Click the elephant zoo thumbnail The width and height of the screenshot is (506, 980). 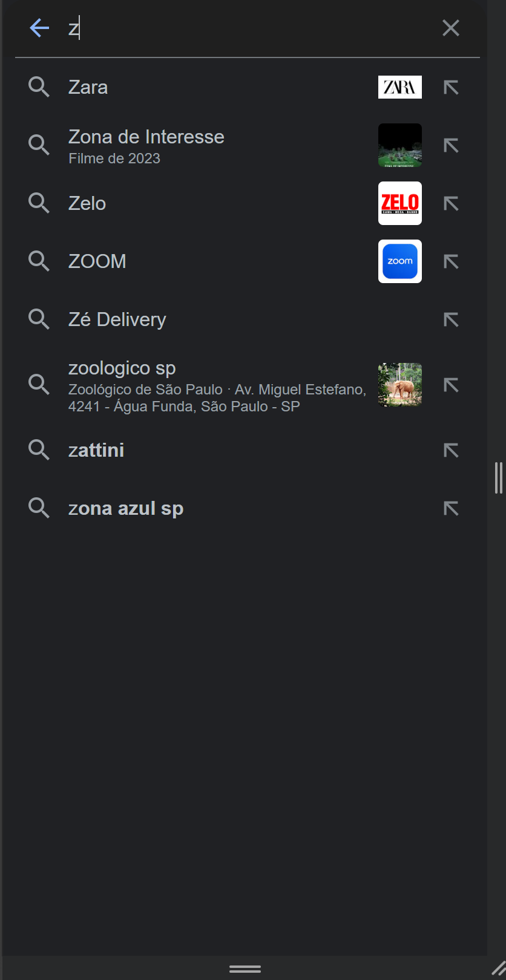point(399,385)
